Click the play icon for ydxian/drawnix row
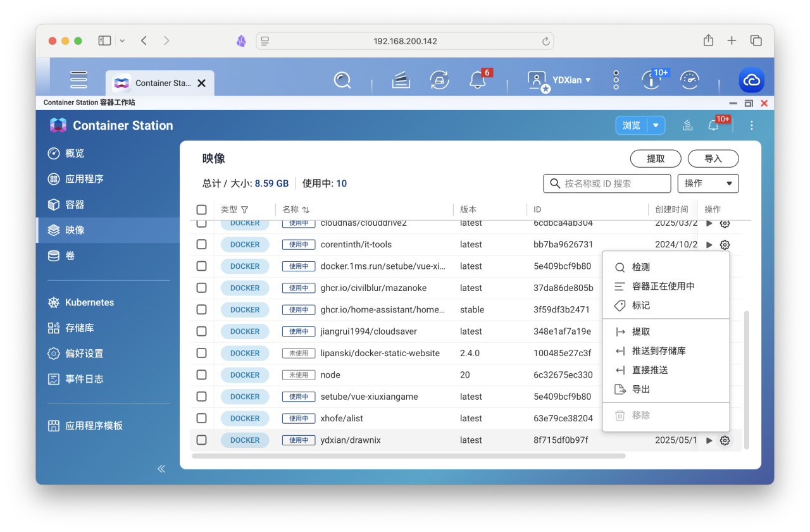Viewport: 810px width, 532px height. click(709, 440)
